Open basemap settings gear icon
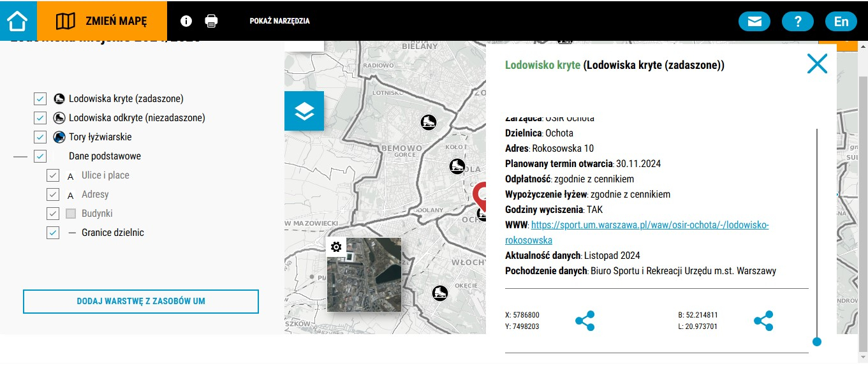 [336, 247]
